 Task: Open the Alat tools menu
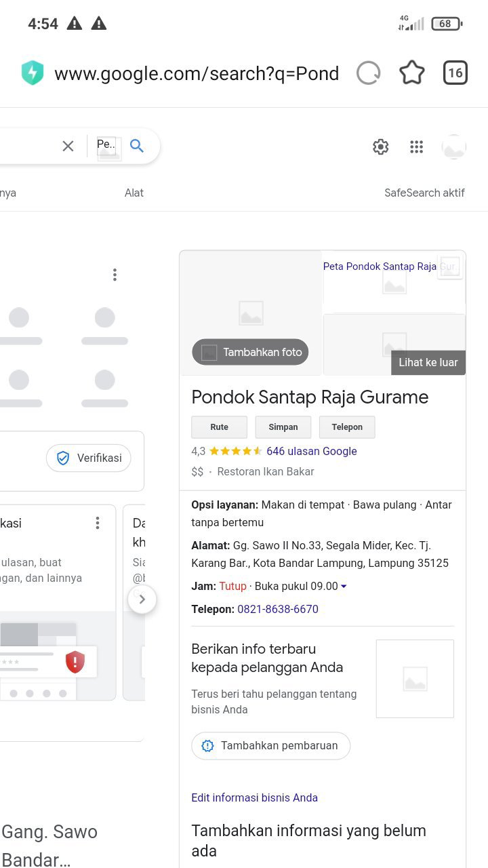tap(134, 193)
